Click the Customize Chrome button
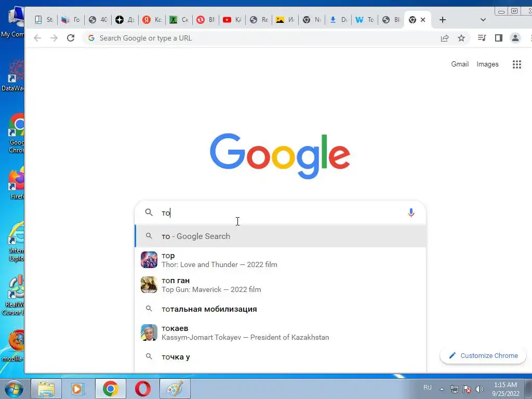The height and width of the screenshot is (399, 532). [483, 355]
